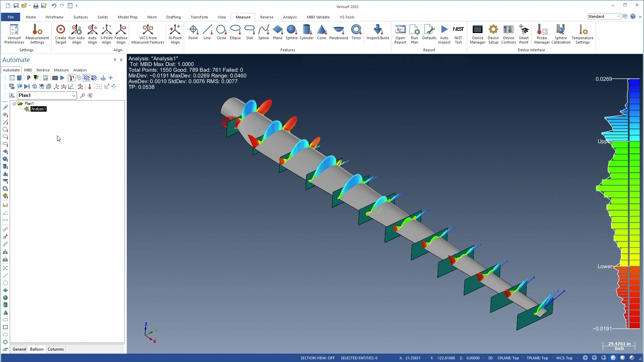Measure a Paraboloid feature

tap(339, 32)
